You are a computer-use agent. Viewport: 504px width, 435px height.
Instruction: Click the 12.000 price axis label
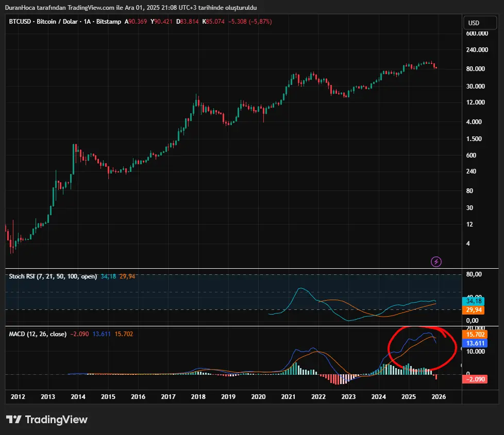point(475,102)
